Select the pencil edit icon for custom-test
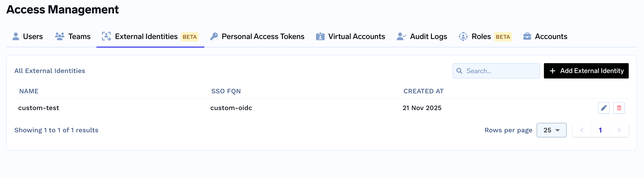 [x=604, y=108]
